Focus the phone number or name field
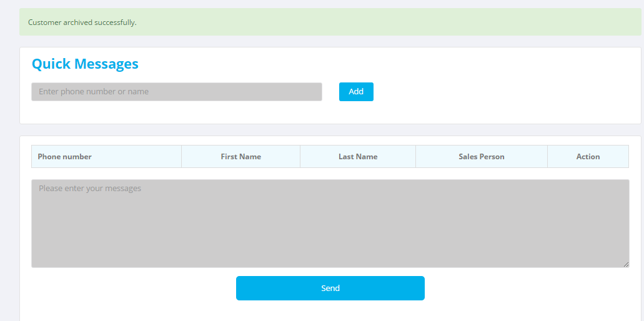 coord(177,92)
